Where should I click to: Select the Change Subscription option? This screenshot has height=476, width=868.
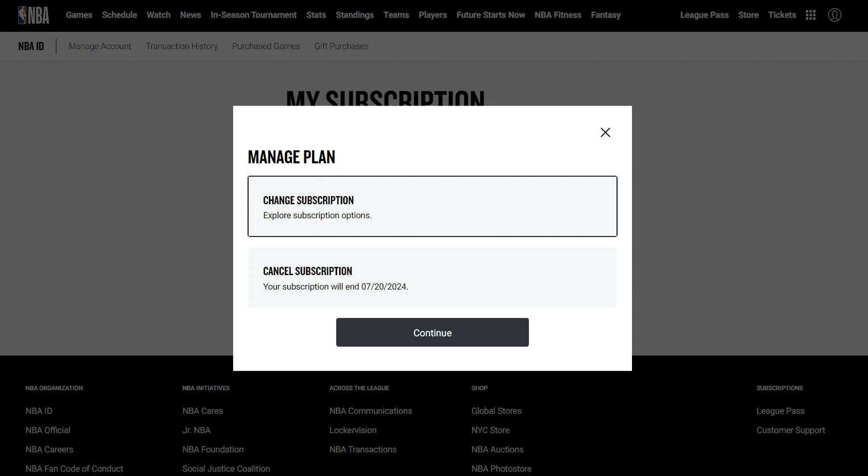pyautogui.click(x=433, y=206)
